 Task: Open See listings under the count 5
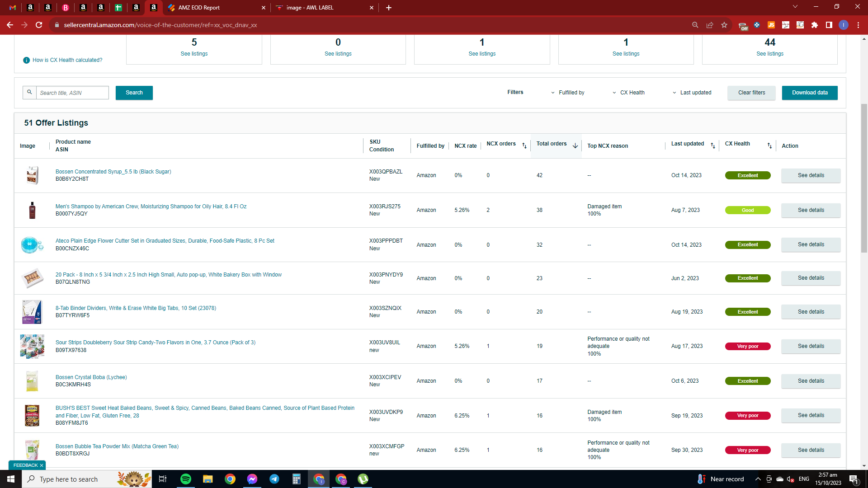point(194,54)
